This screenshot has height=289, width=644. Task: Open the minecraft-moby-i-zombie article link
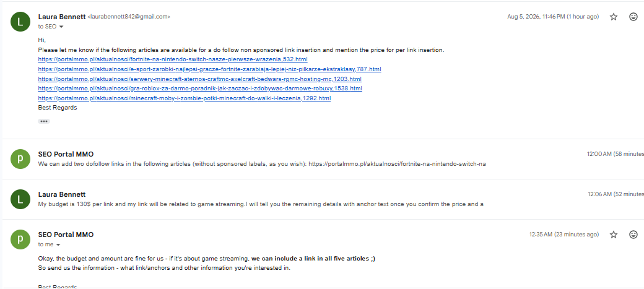pos(185,98)
